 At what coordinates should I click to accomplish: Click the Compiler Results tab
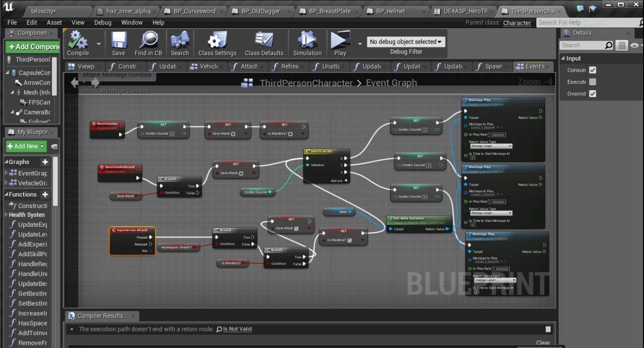(100, 316)
